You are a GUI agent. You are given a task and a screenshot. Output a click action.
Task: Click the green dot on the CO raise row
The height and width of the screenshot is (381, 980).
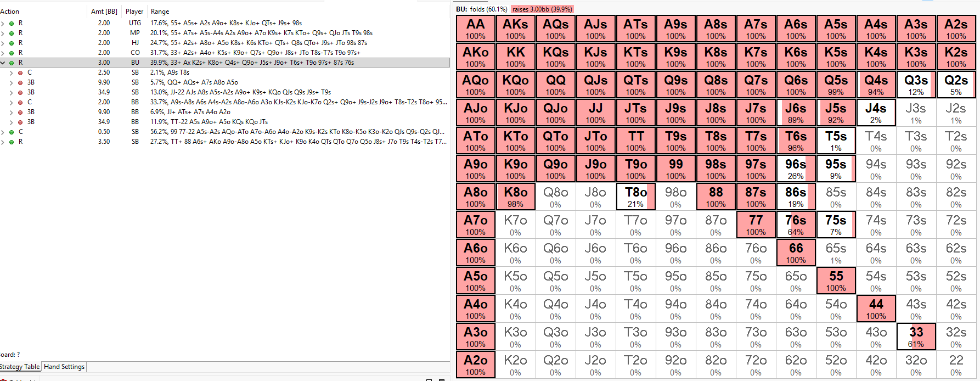point(12,53)
